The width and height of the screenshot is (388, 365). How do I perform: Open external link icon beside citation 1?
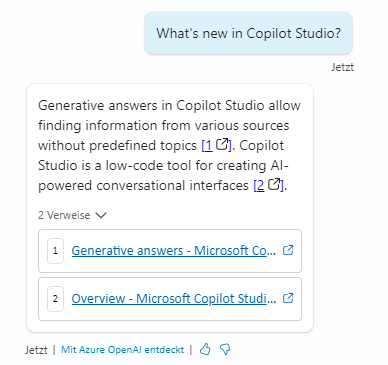[x=222, y=145]
